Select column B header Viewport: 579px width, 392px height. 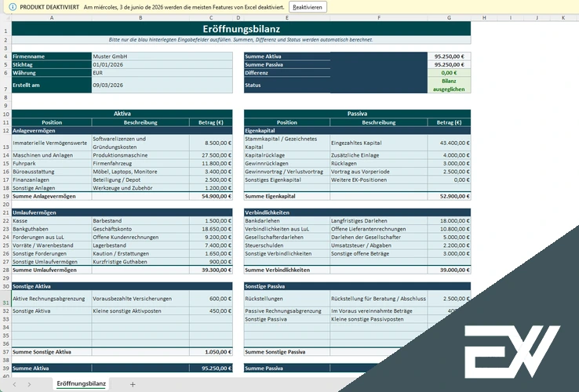coord(140,18)
